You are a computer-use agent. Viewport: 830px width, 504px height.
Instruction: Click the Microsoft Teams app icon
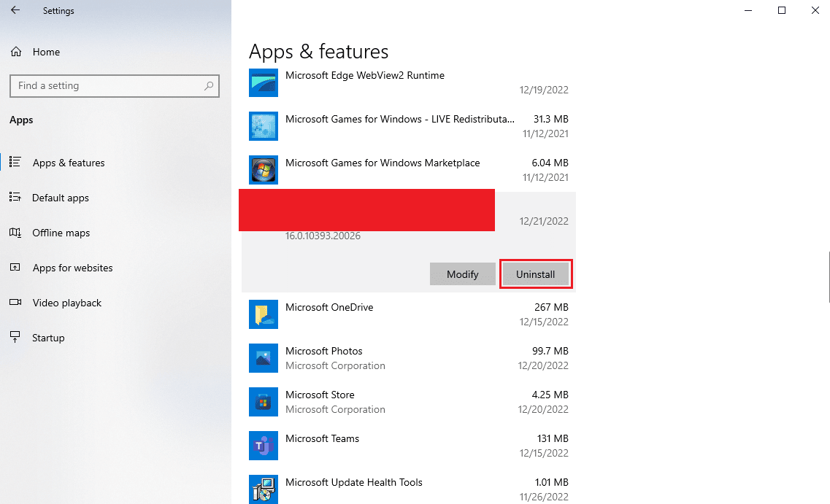point(264,446)
